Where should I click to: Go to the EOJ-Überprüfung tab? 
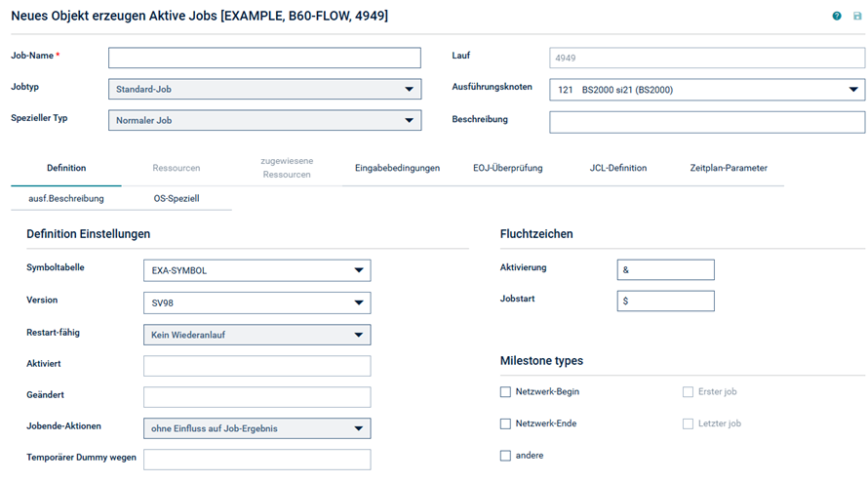507,168
